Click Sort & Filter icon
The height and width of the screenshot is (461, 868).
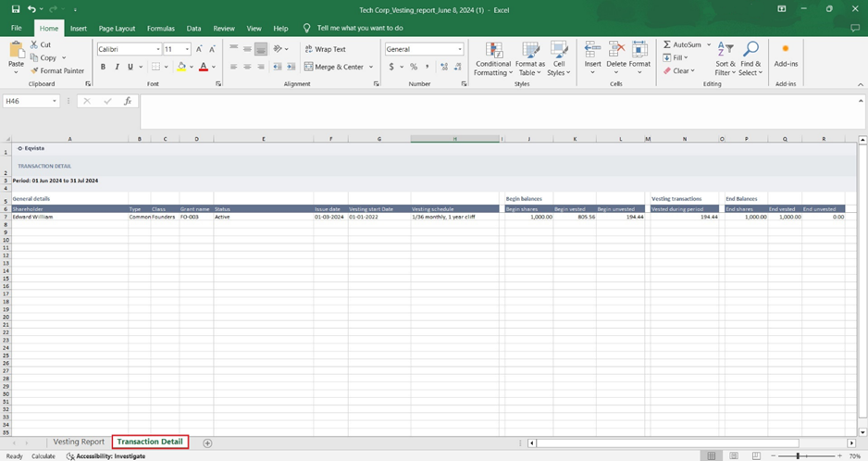point(725,49)
